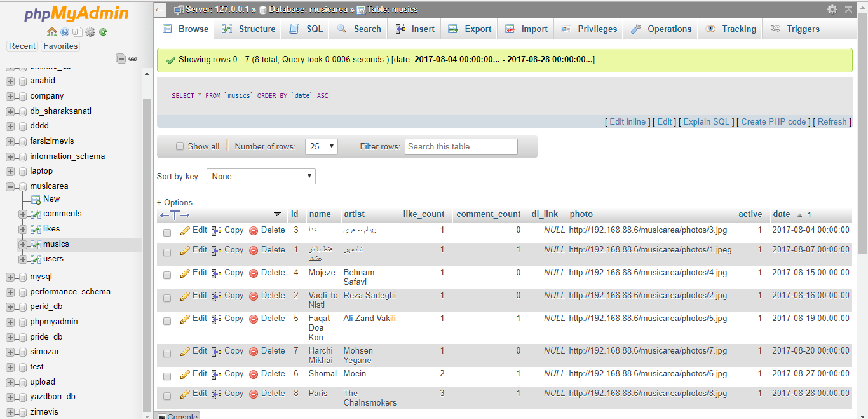The image size is (868, 419).
Task: Enable the Show all checkbox
Action: (180, 146)
